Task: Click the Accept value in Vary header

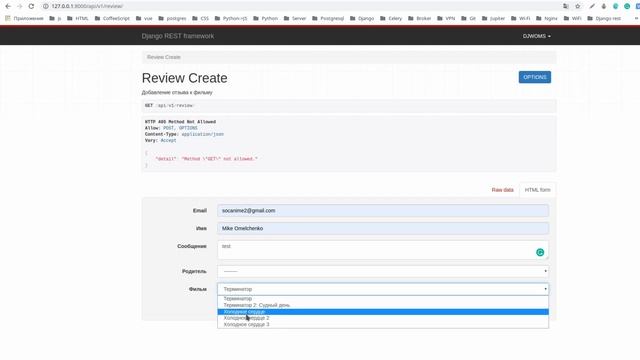Action: (168, 140)
